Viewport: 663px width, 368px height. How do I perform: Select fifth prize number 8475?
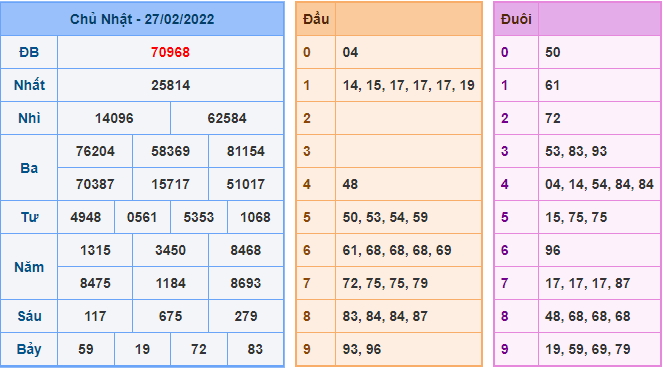(95, 283)
